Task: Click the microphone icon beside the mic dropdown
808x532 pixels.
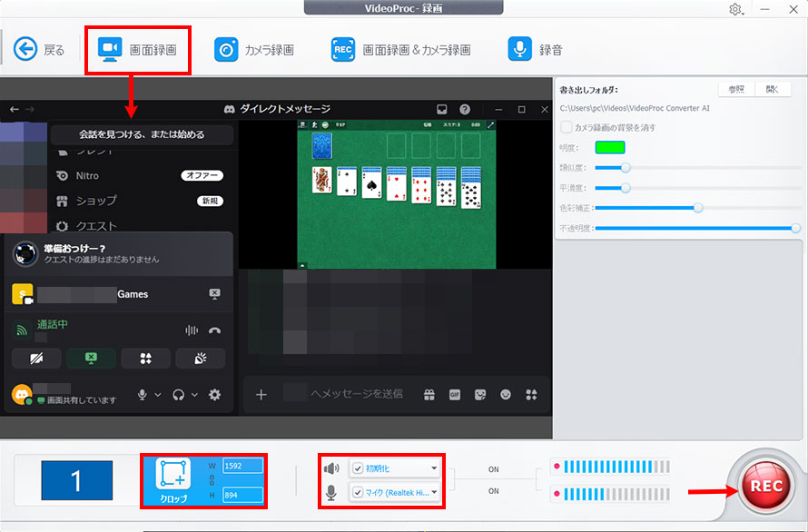Action: click(x=331, y=493)
